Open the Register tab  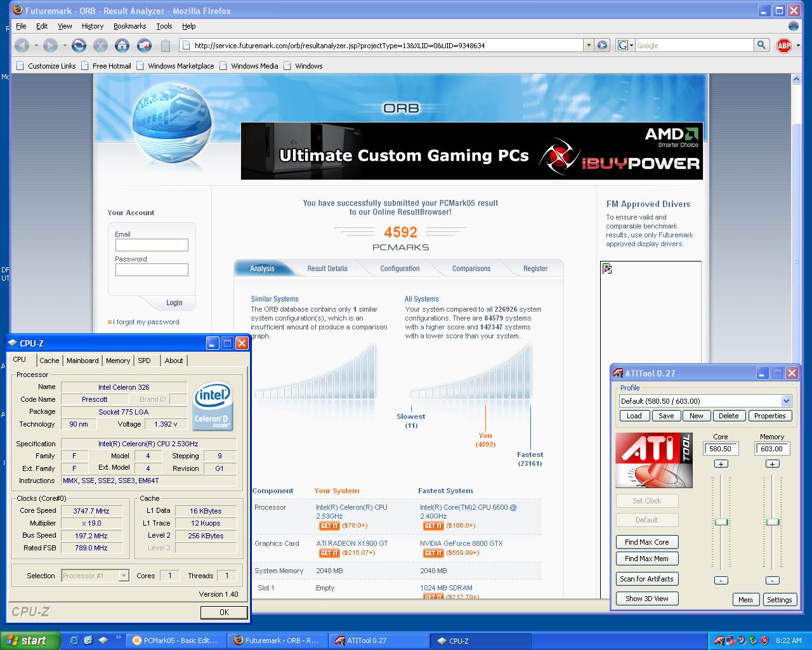point(535,269)
